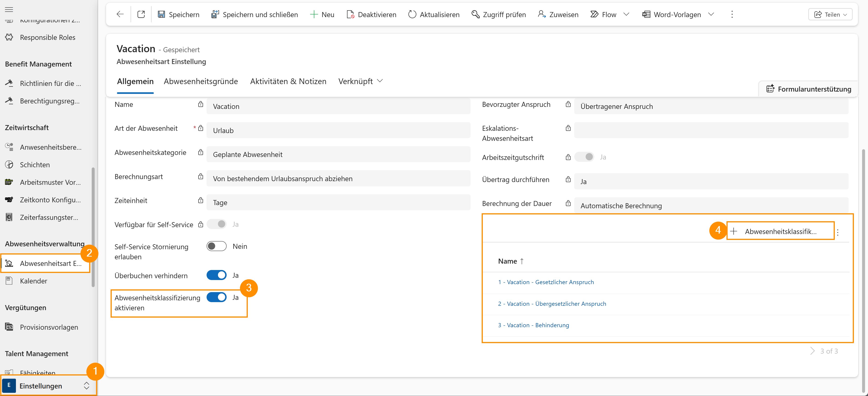
Task: Toggle Überbuchen verhindern switch
Action: (x=216, y=275)
